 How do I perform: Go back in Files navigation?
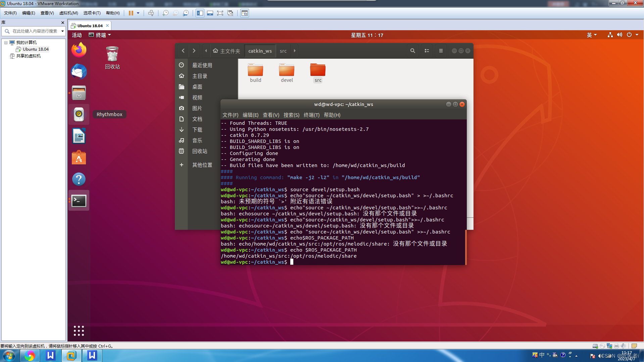click(183, 51)
